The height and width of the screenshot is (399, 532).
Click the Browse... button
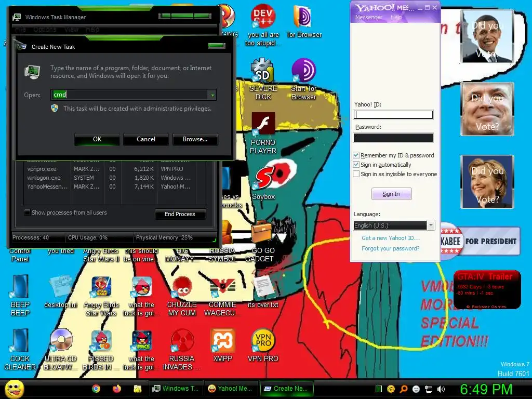195,139
